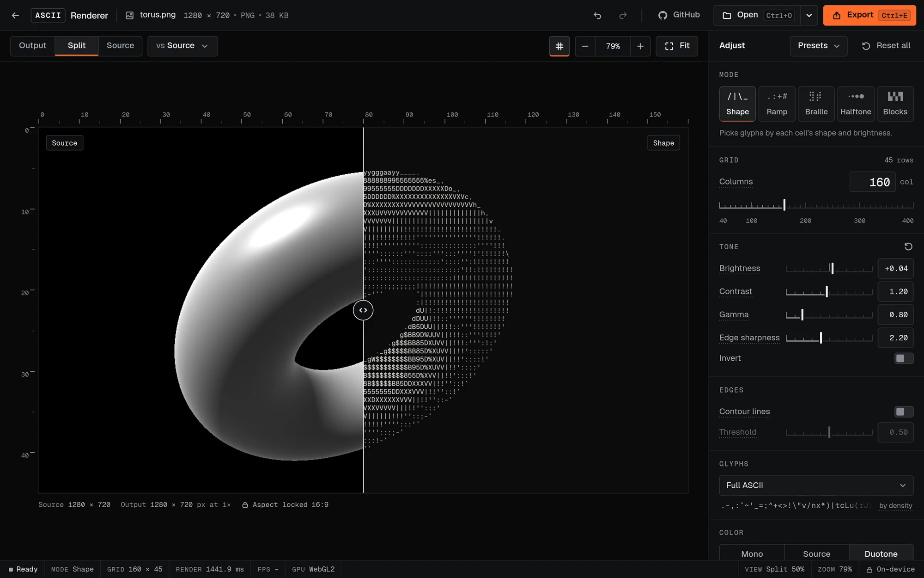Click the Threshold value field 0.50
The width and height of the screenshot is (924, 578).
[895, 432]
